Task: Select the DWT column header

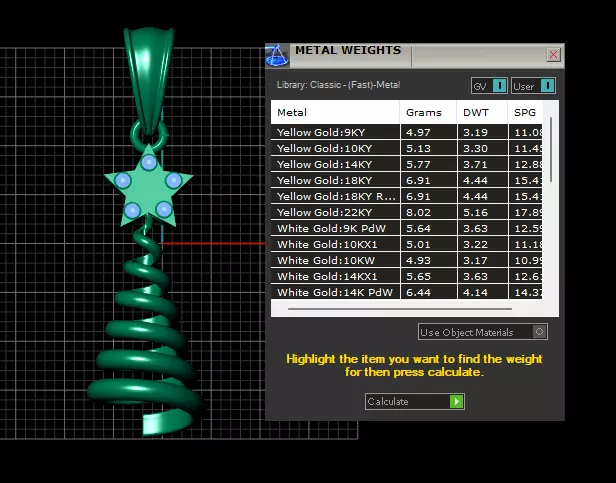Action: [x=482, y=112]
